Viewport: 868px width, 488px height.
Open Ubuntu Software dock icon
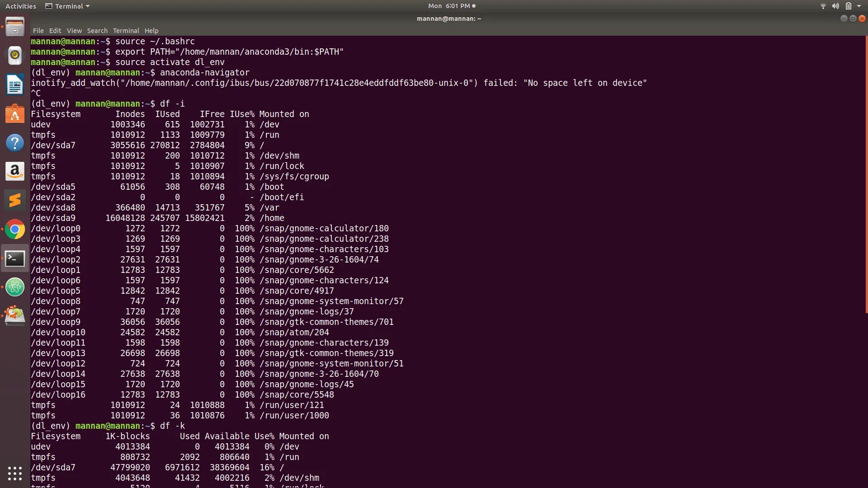pyautogui.click(x=15, y=114)
